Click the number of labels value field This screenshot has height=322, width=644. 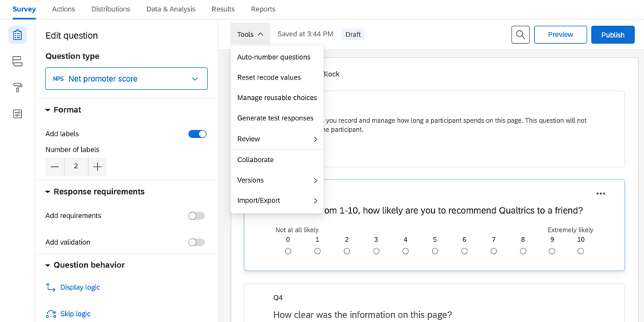click(76, 167)
